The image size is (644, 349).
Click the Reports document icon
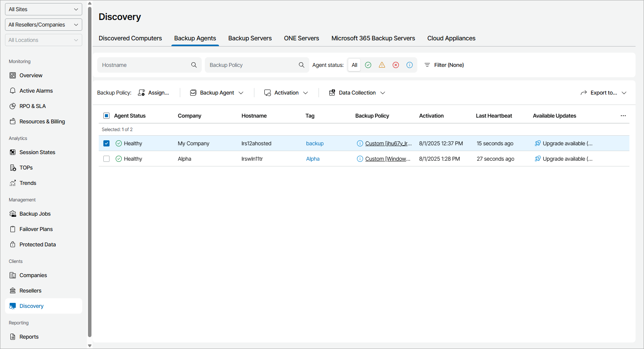(x=13, y=337)
